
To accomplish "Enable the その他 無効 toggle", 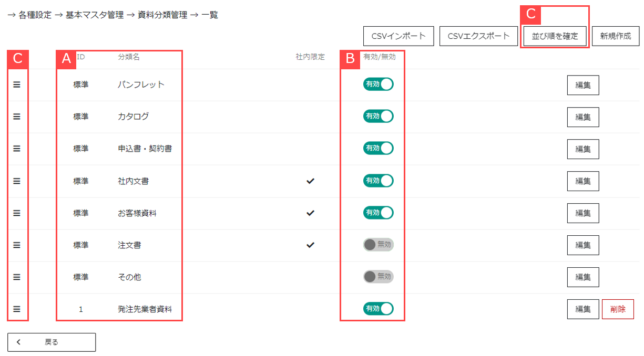I will (378, 277).
